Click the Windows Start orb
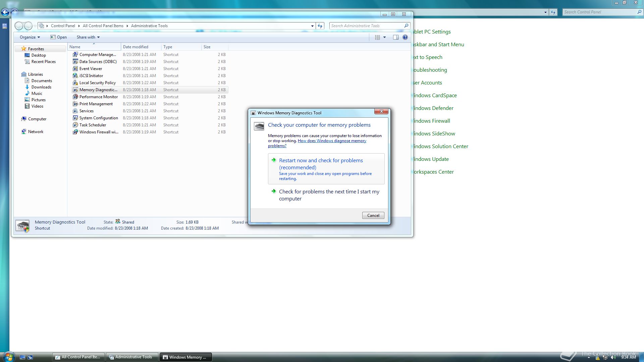Screen dimensions: 644x362 8,357
